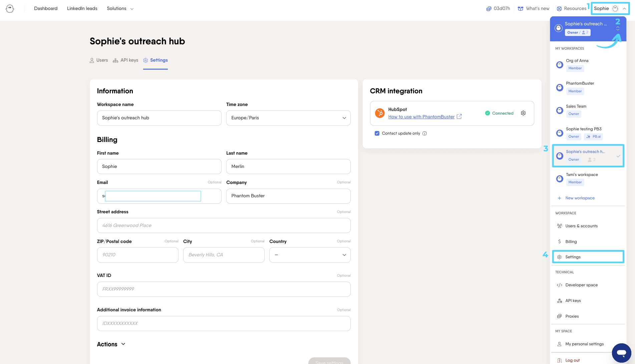Click the PB.ai badge on Sophie testing PB3
Viewport: 635px width, 364px height.
(x=594, y=137)
